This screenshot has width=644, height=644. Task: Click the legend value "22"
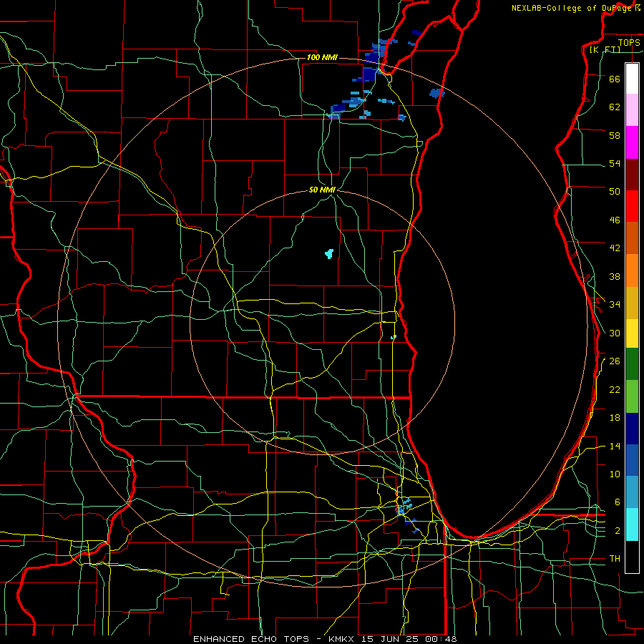[615, 389]
